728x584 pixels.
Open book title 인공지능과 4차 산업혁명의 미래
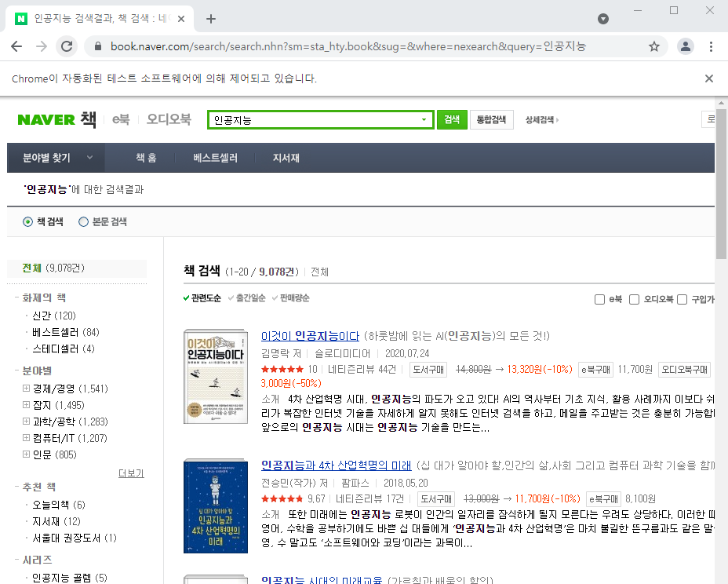click(336, 465)
